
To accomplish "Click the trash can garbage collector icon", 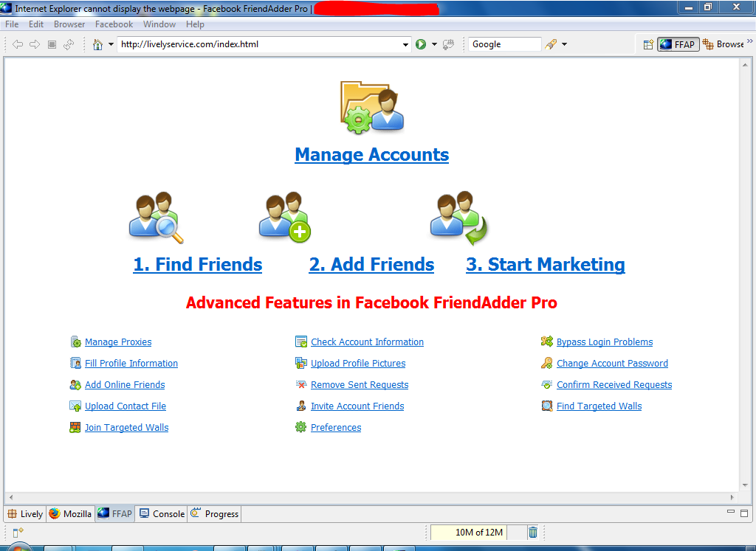I will point(533,533).
